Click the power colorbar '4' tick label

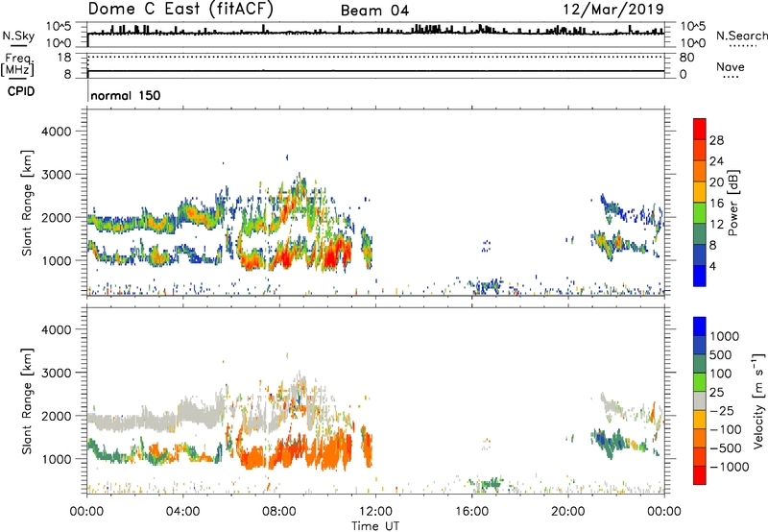[x=712, y=266]
